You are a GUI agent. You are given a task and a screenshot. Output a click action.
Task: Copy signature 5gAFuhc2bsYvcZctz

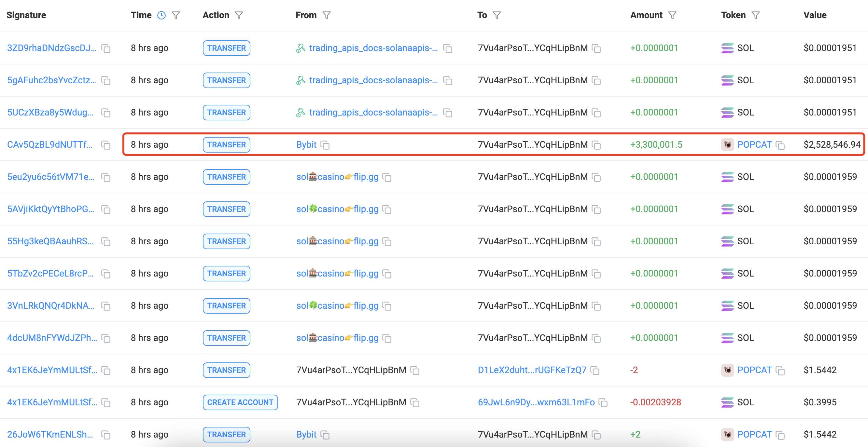coord(106,81)
